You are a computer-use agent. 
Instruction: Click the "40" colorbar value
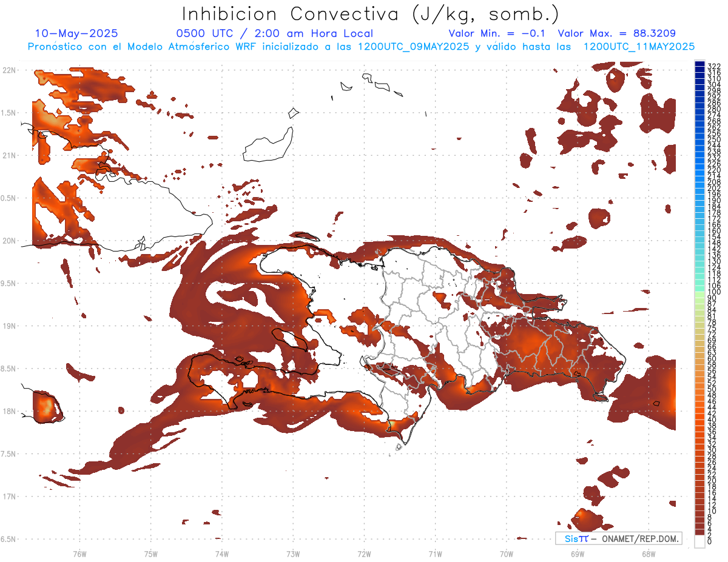pyautogui.click(x=712, y=420)
